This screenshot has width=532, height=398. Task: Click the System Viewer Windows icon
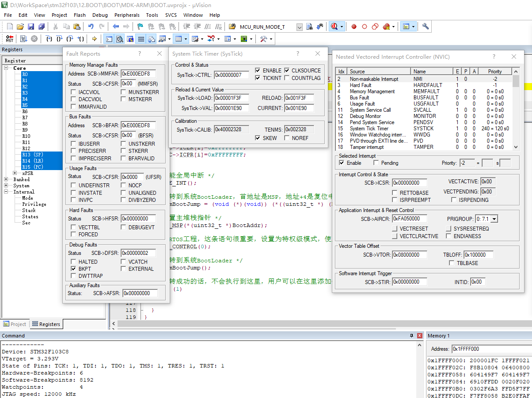click(x=243, y=39)
